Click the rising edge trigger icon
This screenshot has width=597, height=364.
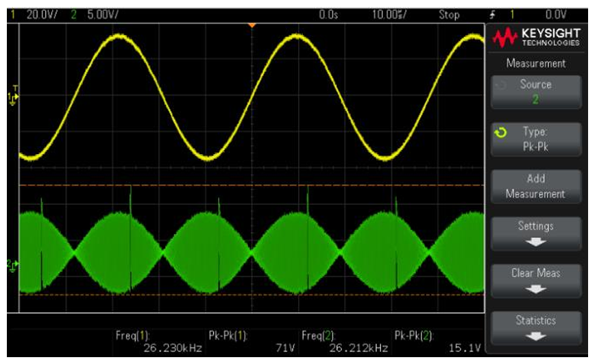(x=492, y=15)
